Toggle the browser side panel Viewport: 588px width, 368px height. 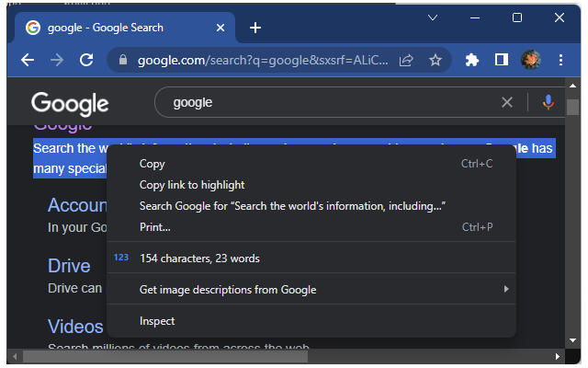(502, 60)
